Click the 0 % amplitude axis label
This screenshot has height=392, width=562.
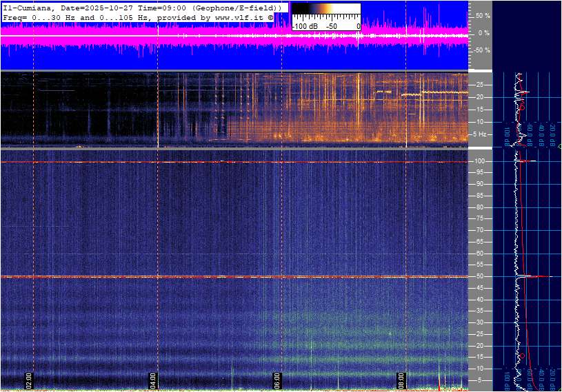tap(484, 32)
